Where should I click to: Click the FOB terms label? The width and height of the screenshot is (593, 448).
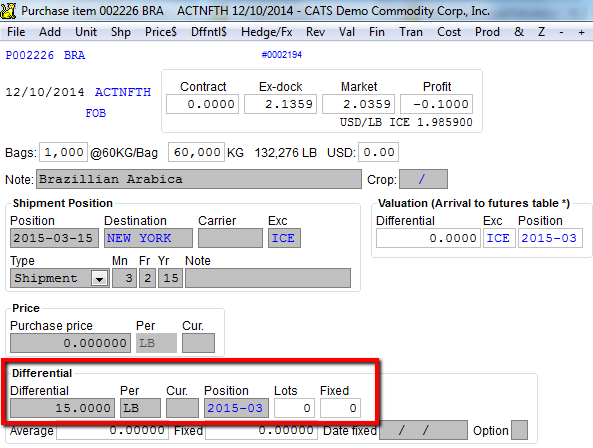coord(96,113)
